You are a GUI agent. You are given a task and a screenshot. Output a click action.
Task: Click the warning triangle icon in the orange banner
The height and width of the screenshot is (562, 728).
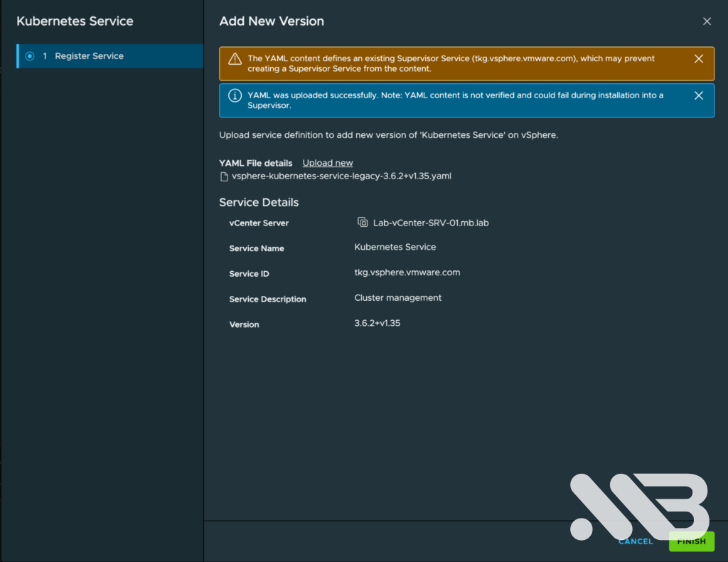tap(235, 59)
